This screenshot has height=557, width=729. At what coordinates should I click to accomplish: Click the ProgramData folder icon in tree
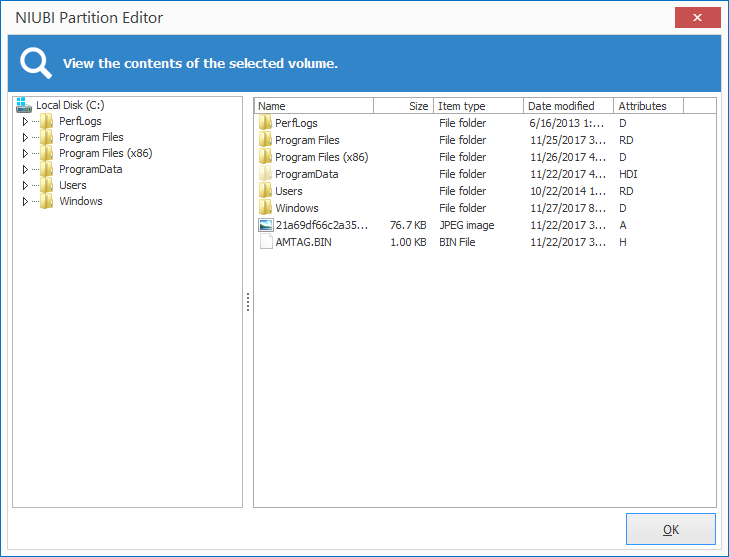point(46,169)
